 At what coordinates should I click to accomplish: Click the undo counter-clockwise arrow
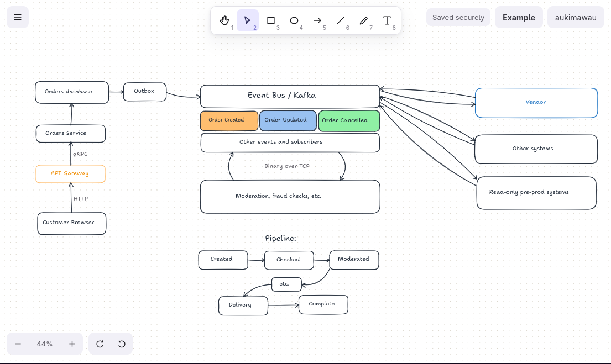(122, 344)
